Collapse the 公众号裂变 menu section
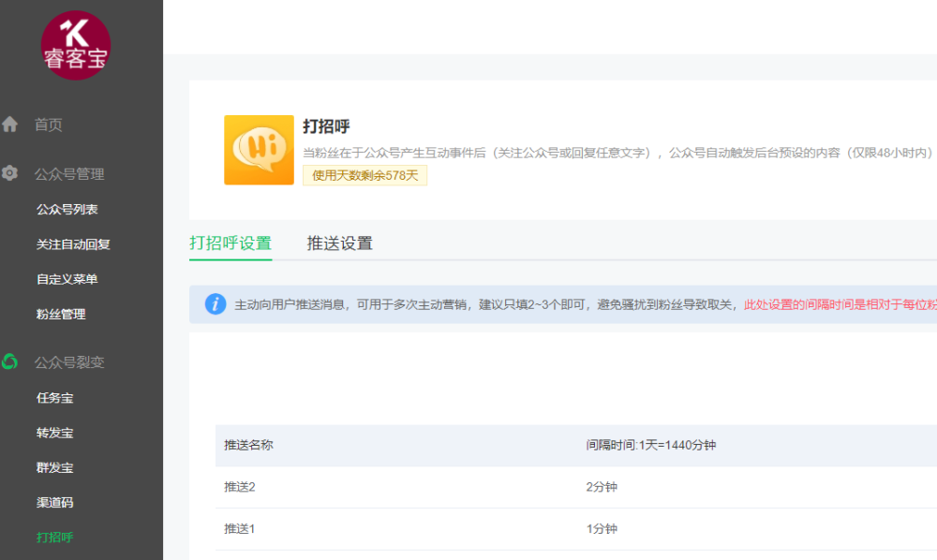937x560 pixels. coord(69,362)
